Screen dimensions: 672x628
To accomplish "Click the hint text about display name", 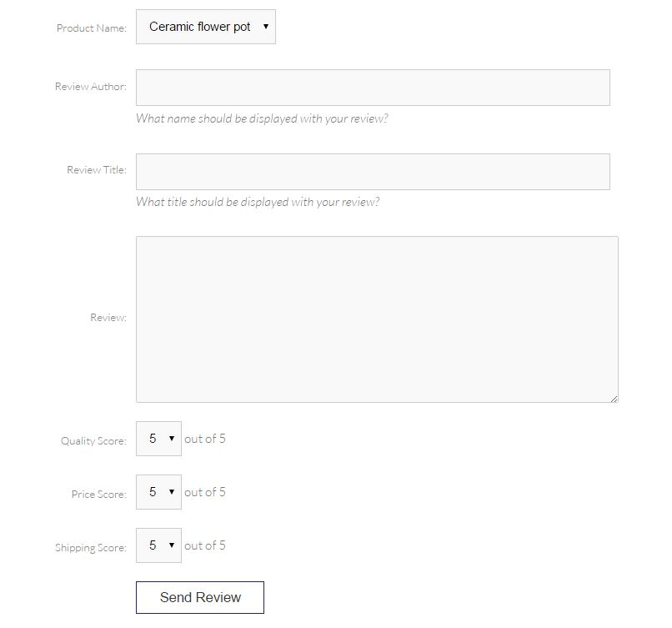I will [262, 118].
